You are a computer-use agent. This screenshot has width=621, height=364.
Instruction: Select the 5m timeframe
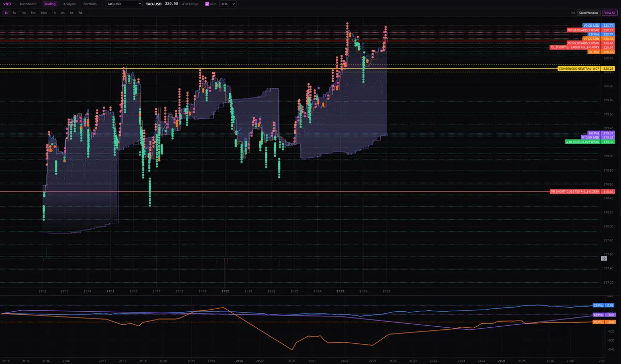(33, 12)
